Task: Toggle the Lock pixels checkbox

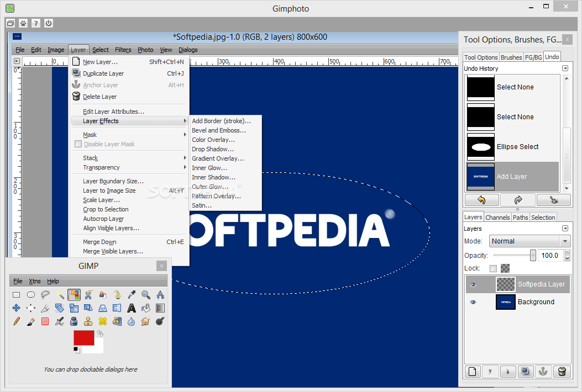Action: click(493, 268)
